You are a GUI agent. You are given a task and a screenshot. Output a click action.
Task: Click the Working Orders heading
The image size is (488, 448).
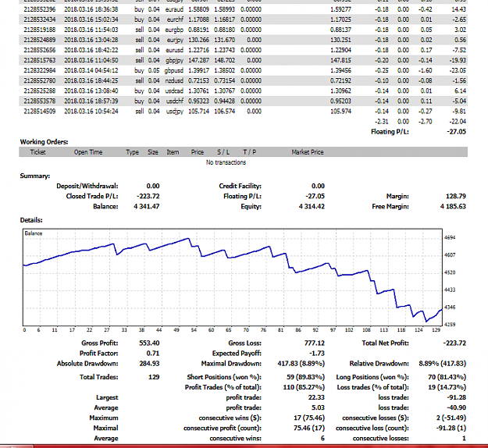pos(45,142)
